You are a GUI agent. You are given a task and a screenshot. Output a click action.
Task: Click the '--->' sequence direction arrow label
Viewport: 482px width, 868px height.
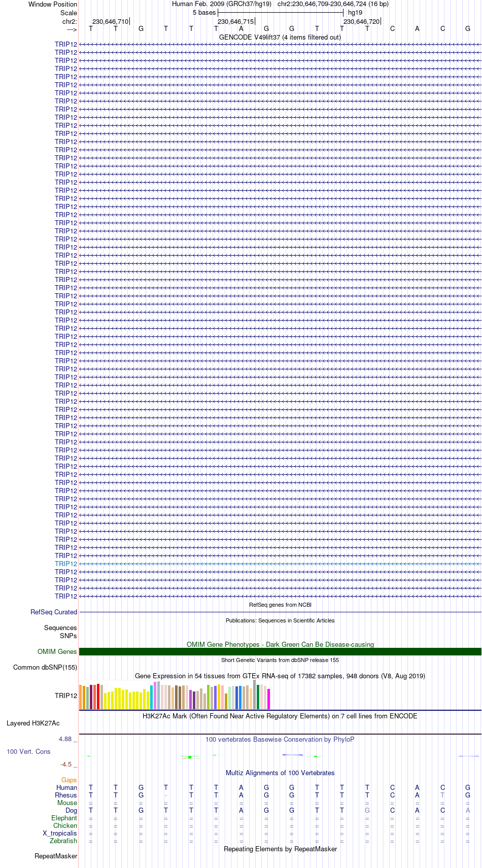tap(72, 29)
